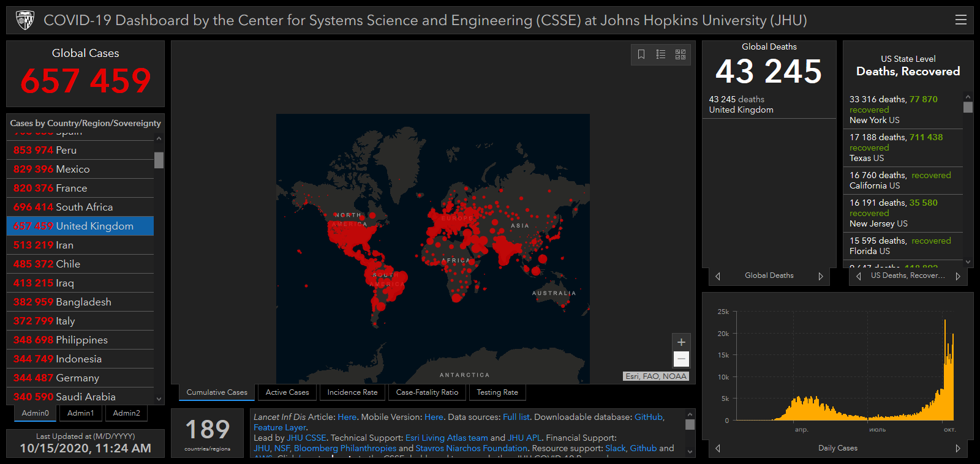Switch to Case-Fatality Ratio map tab
The height and width of the screenshot is (464, 980).
(x=427, y=392)
